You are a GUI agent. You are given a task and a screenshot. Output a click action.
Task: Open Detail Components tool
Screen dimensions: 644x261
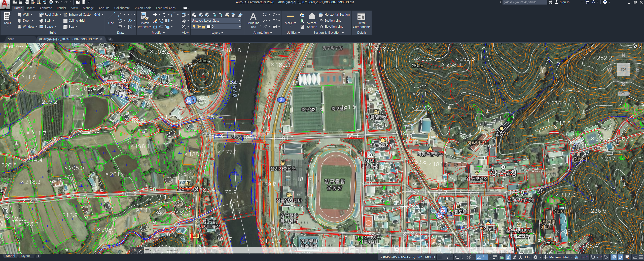coord(362,20)
